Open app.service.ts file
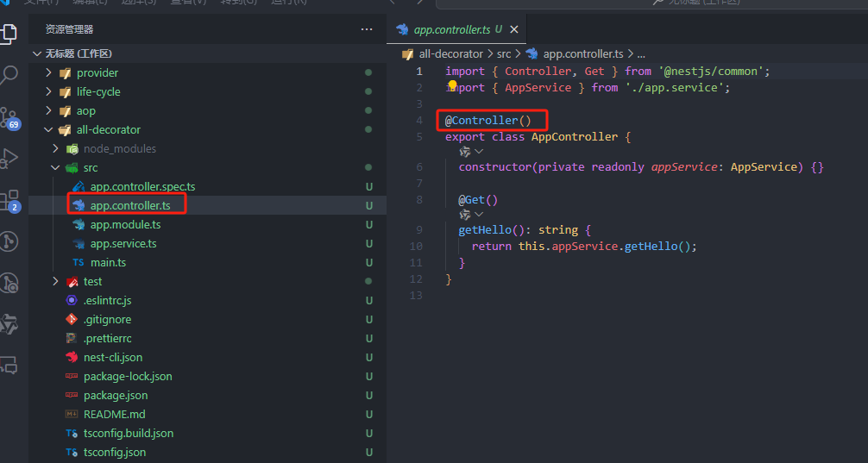Viewport: 868px width, 463px height. (123, 244)
